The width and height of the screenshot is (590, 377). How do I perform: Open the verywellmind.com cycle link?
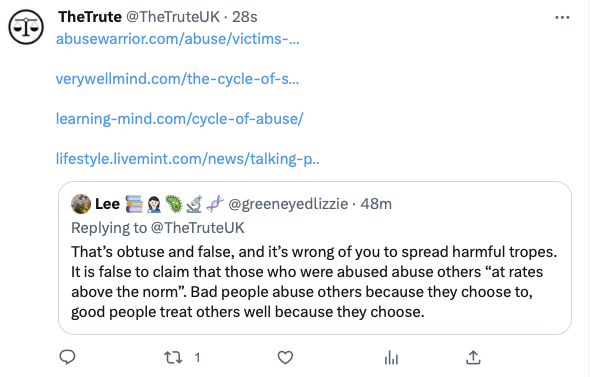(177, 79)
